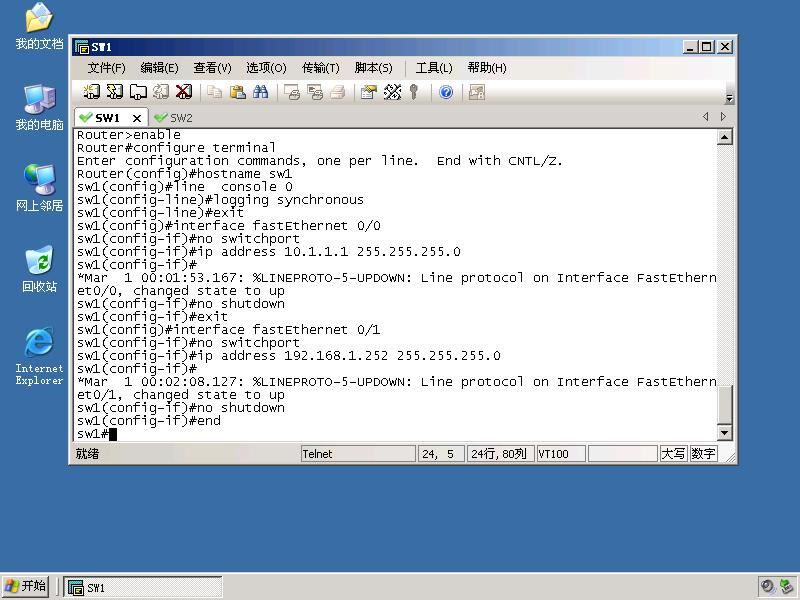Click the 网上邻居 desktop icon
This screenshot has height=600, width=800.
39,188
